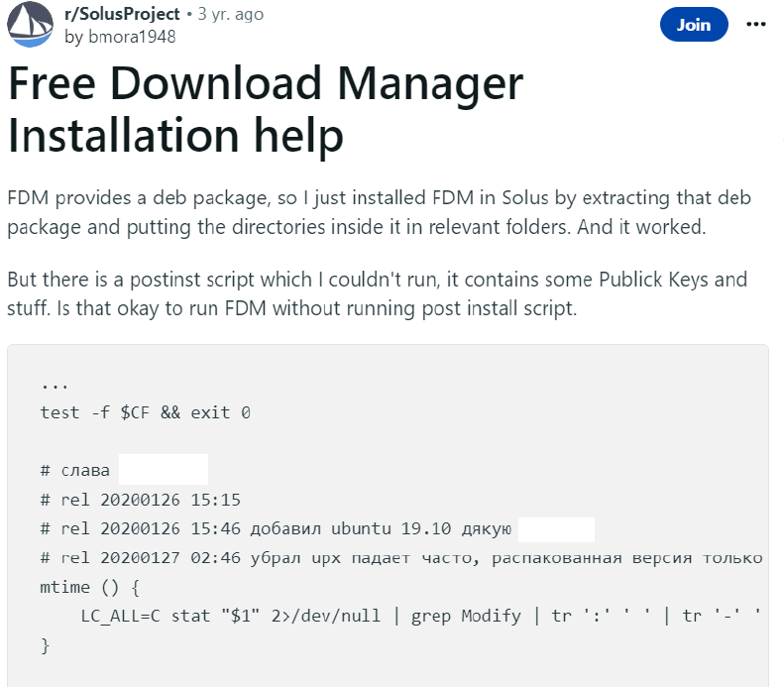Screen dimensions: 784x687
Task: Click the code line mentioning 'ubuntu 19.10'
Action: [x=276, y=528]
